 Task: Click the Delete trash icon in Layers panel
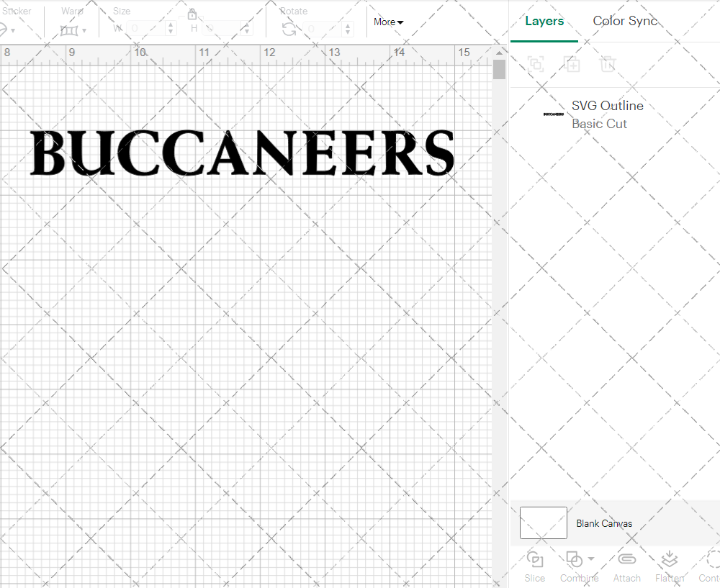click(x=608, y=64)
